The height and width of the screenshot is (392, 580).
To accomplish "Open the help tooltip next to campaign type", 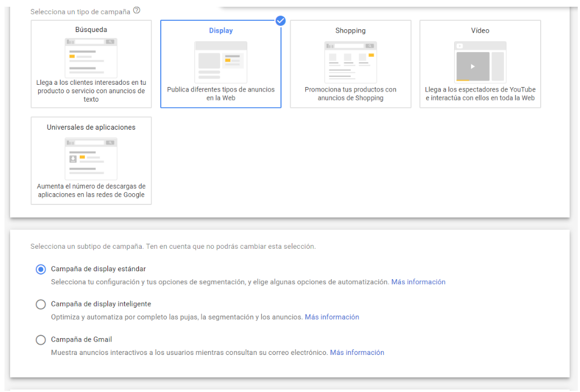I will [136, 11].
